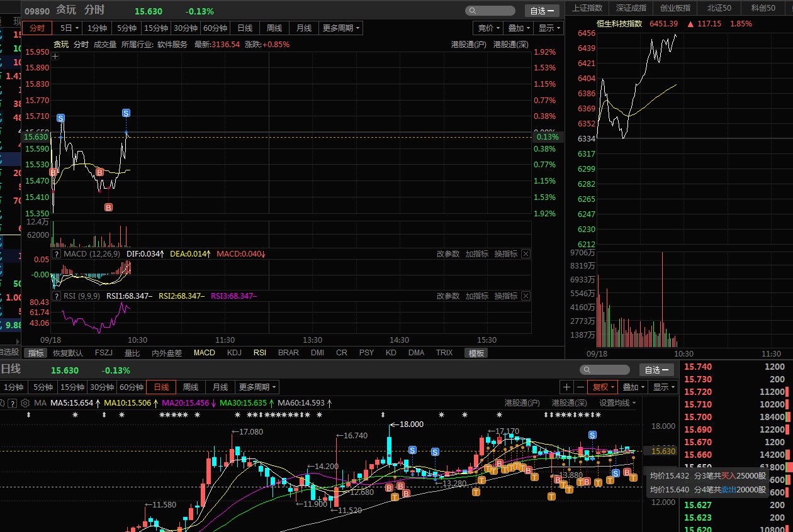Open 叠加 dropdown in daily chart
Screen dimensions: 793x532
coord(633,387)
